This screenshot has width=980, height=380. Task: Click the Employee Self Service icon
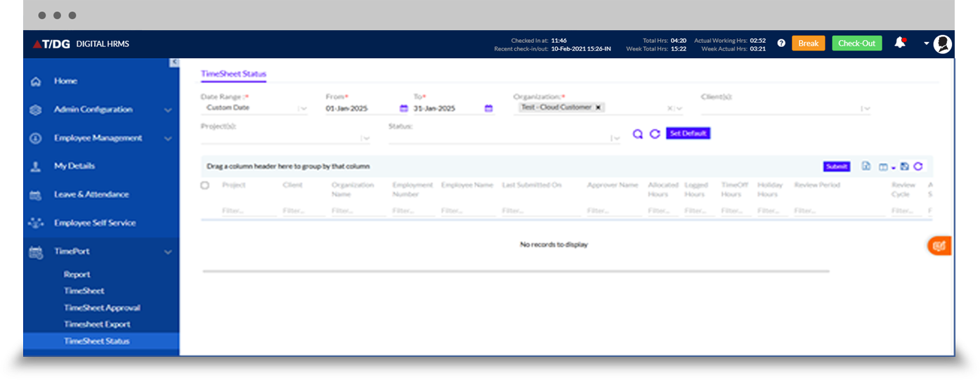tap(36, 223)
